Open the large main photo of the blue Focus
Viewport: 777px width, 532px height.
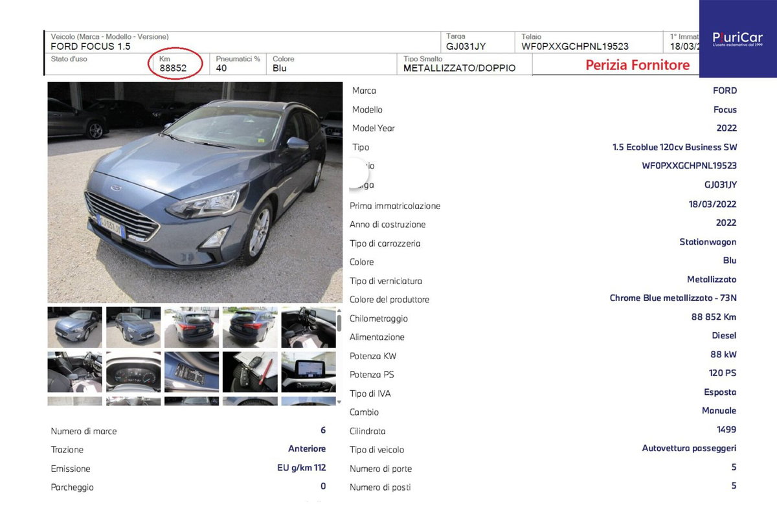coord(195,192)
